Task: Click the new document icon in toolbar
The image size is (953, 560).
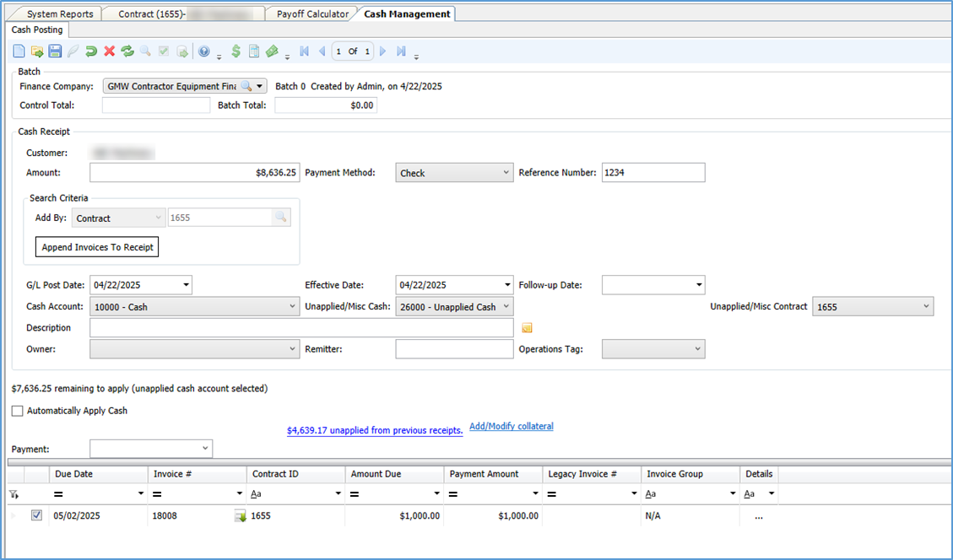Action: 19,51
